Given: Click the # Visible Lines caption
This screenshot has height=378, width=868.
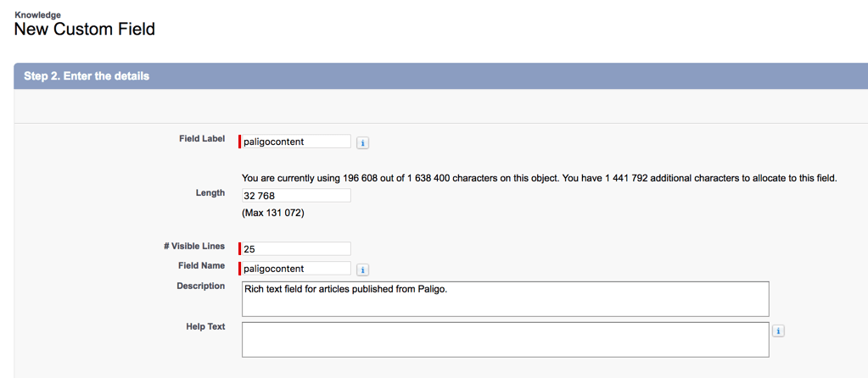Looking at the screenshot, I should (x=194, y=246).
